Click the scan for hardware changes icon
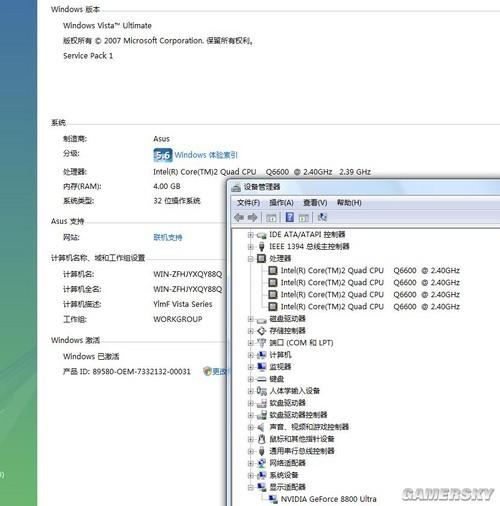This screenshot has height=506, width=500. click(322, 217)
